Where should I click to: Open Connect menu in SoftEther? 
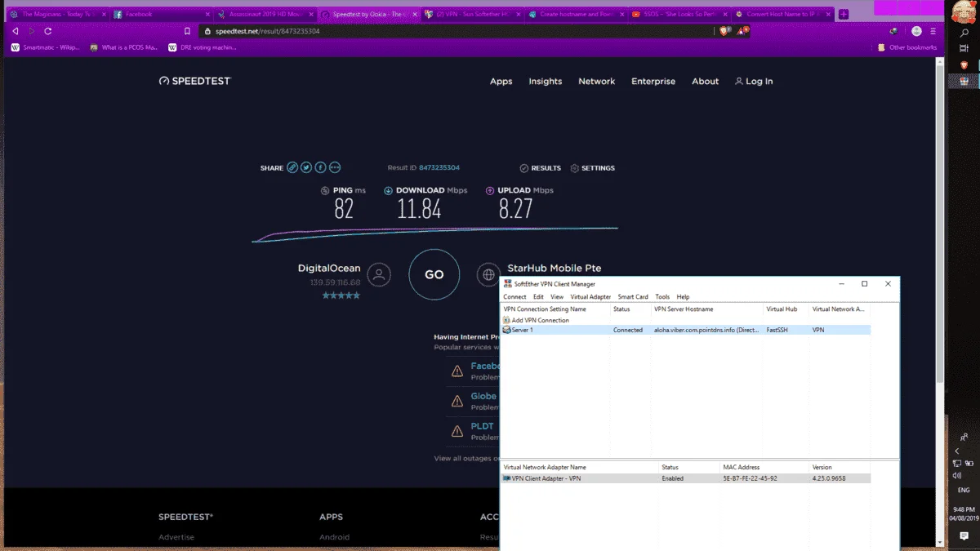click(514, 297)
